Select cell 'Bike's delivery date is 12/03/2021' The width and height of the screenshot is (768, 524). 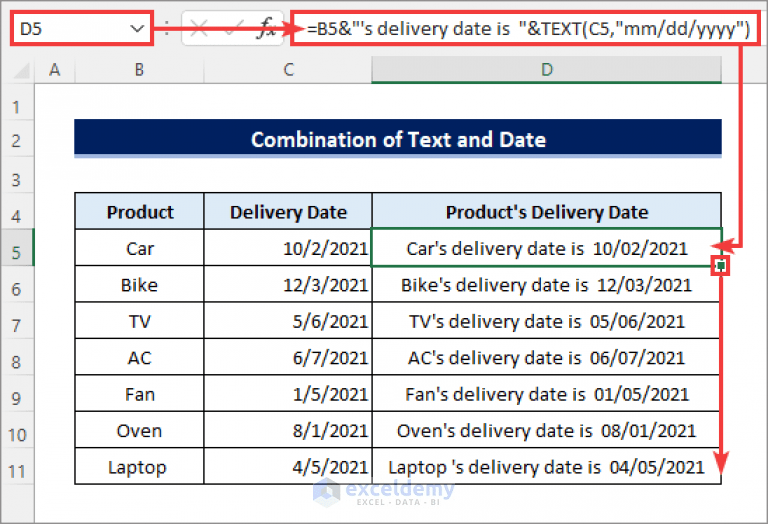coord(547,285)
